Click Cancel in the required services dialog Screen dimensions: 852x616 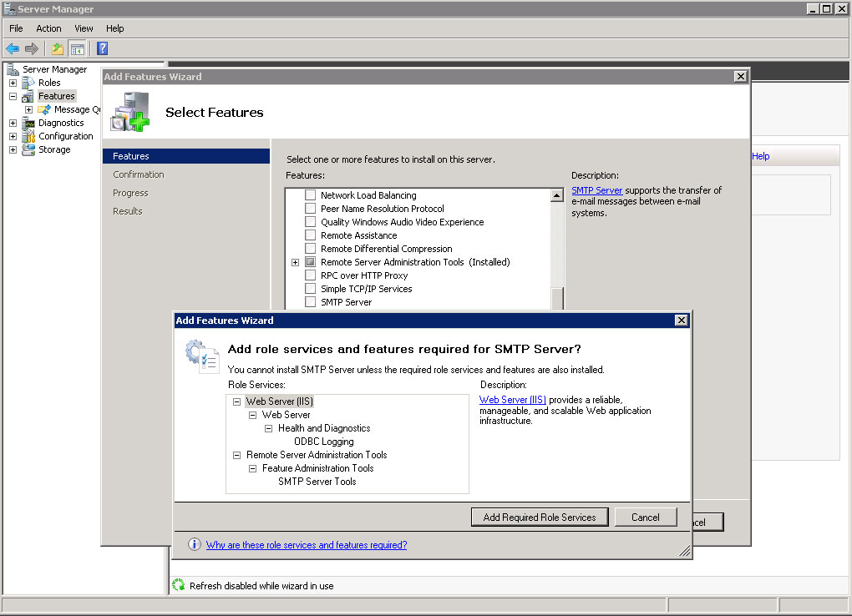(646, 518)
